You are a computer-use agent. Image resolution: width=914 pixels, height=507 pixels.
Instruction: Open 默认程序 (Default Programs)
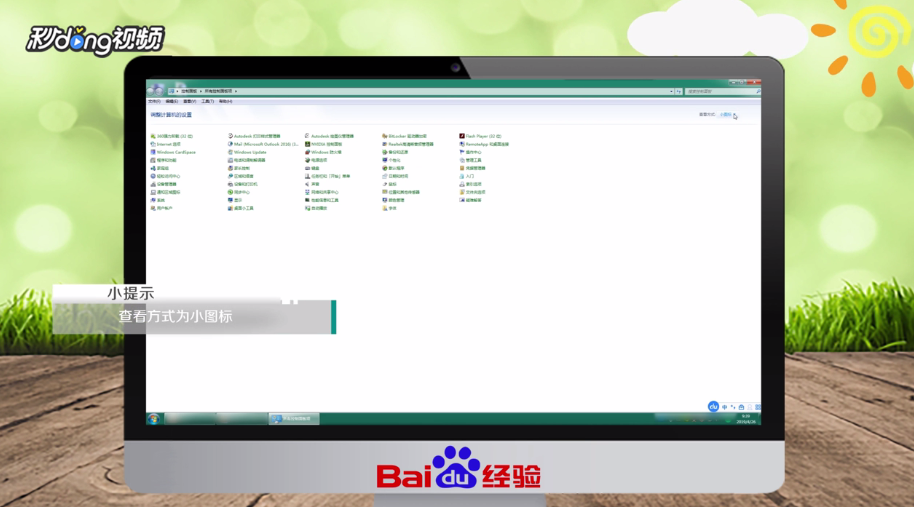(393, 168)
